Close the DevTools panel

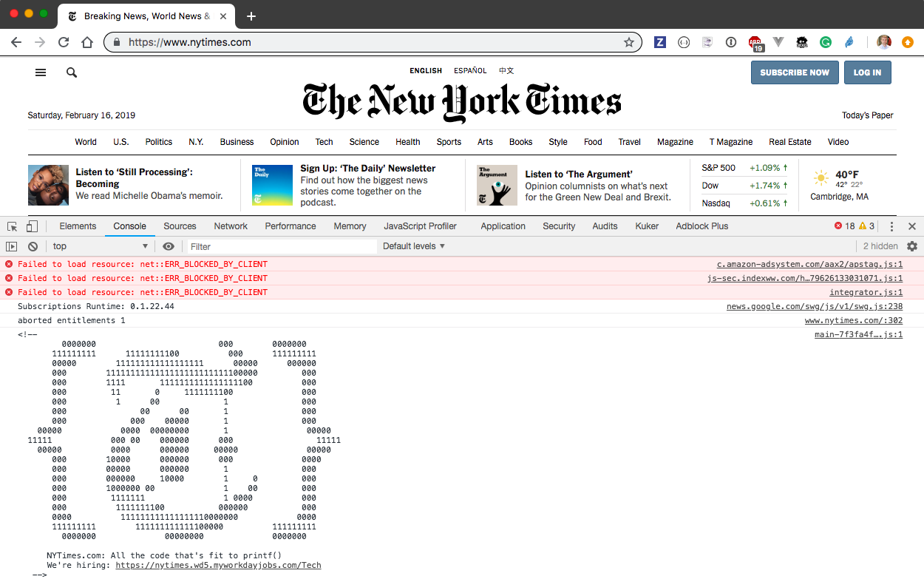point(912,226)
